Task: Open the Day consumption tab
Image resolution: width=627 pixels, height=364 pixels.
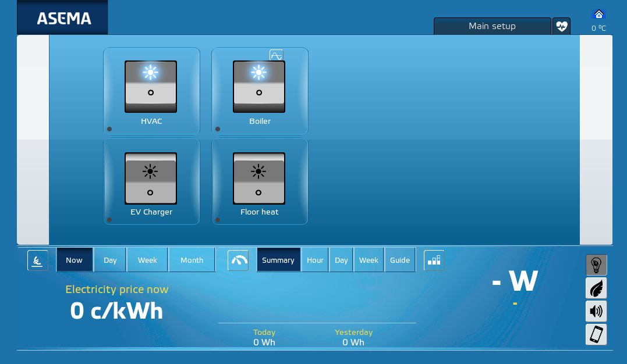Action: pos(342,260)
